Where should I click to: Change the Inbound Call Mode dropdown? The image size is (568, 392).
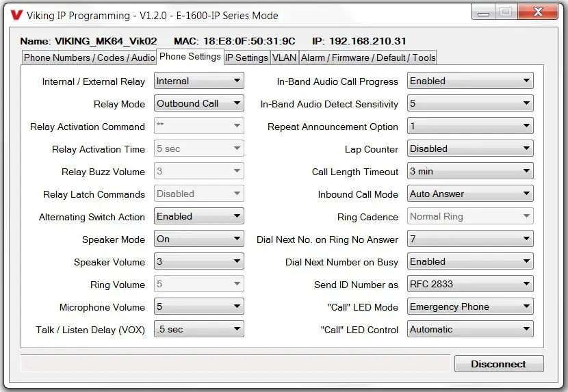click(470, 194)
